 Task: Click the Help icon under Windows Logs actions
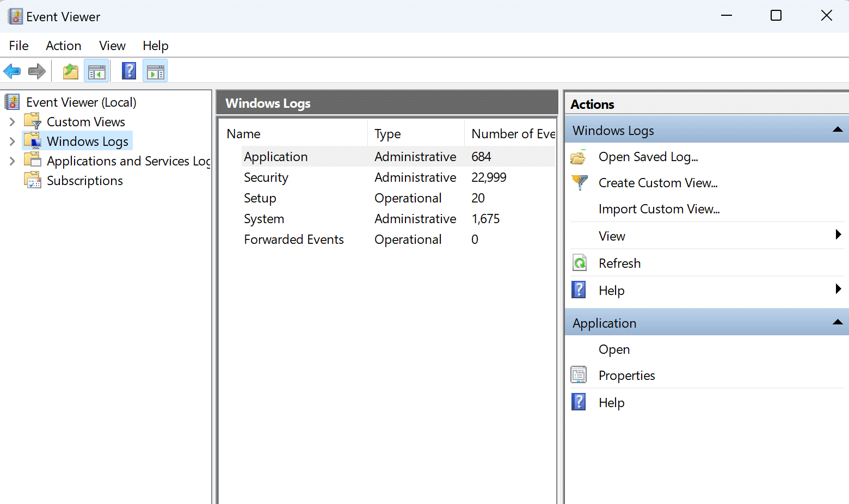coord(579,290)
